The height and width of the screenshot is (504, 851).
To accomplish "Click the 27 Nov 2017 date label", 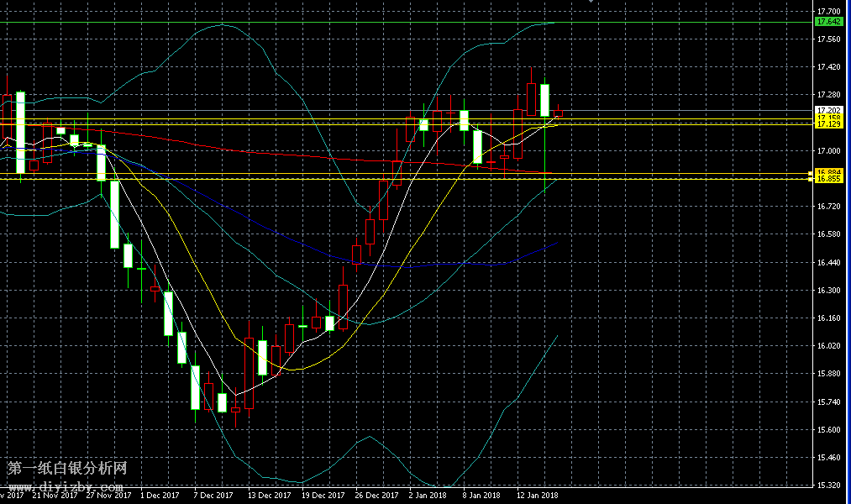I will (108, 496).
